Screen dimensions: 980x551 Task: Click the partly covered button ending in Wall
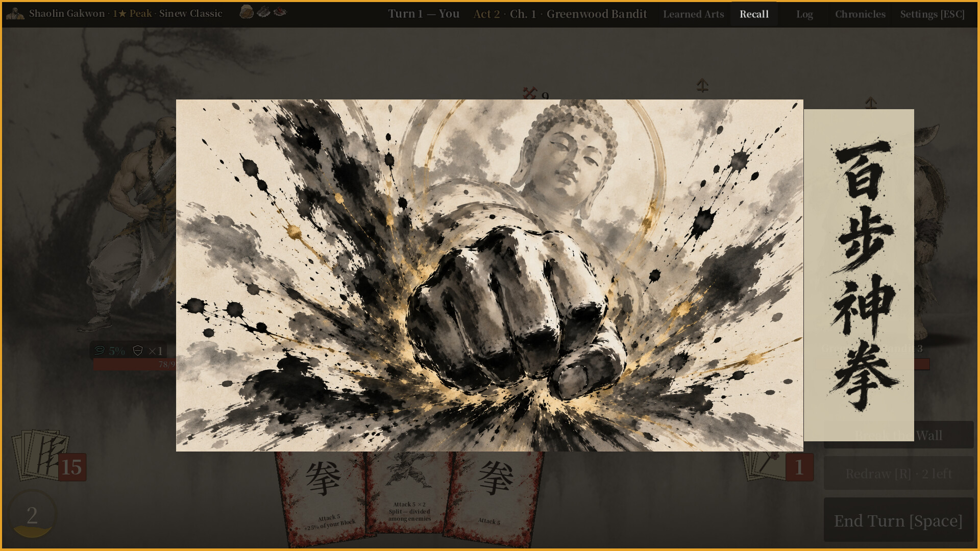click(944, 435)
